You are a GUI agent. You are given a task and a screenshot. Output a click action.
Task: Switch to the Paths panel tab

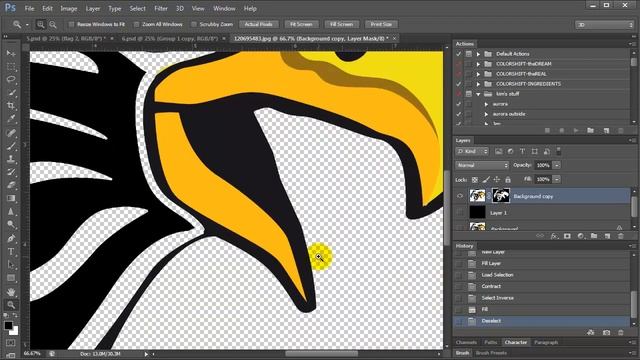click(x=491, y=342)
